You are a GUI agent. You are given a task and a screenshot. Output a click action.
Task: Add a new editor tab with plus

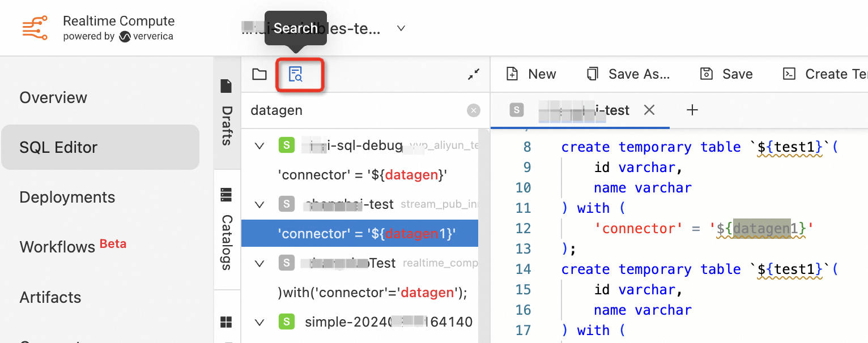pyautogui.click(x=692, y=110)
